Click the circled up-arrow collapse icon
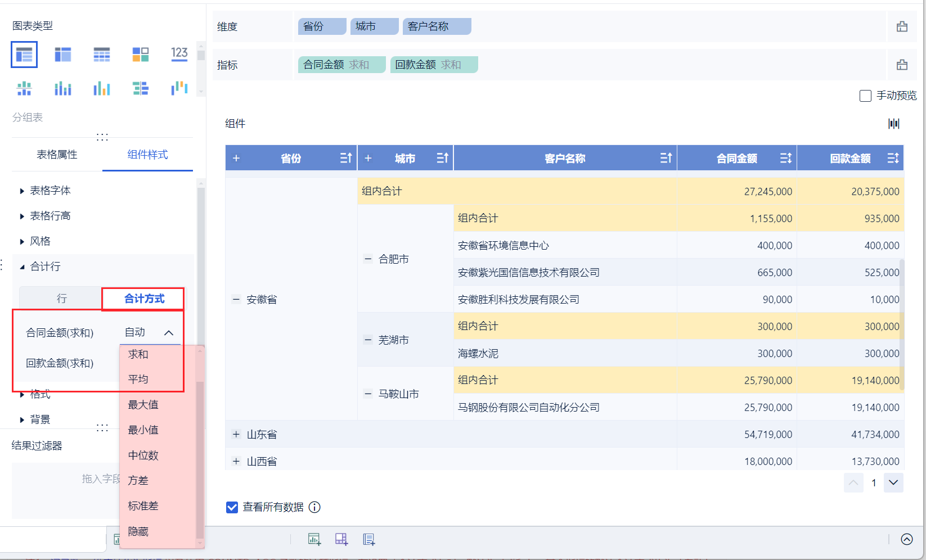This screenshot has height=560, width=926. 907,539
